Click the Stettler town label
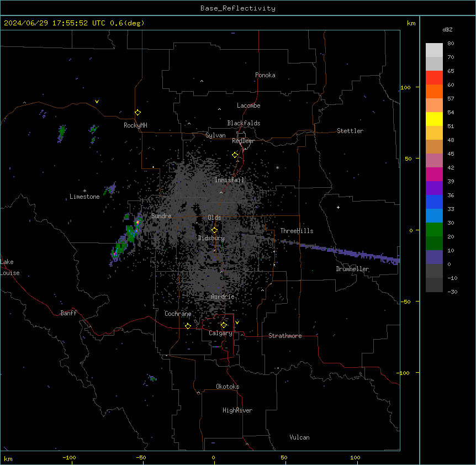Viewport: 476px width, 465px height. tap(350, 131)
